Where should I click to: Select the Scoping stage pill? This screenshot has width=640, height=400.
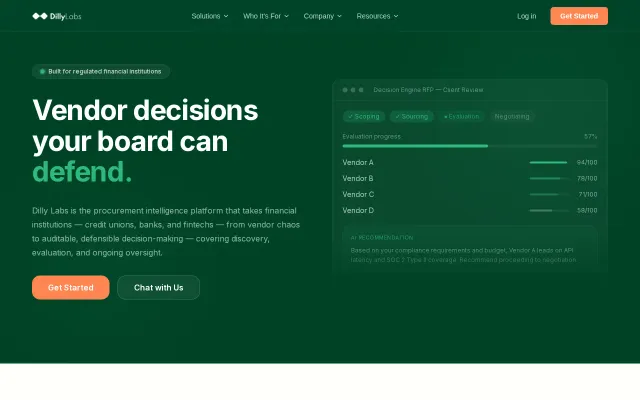[364, 116]
